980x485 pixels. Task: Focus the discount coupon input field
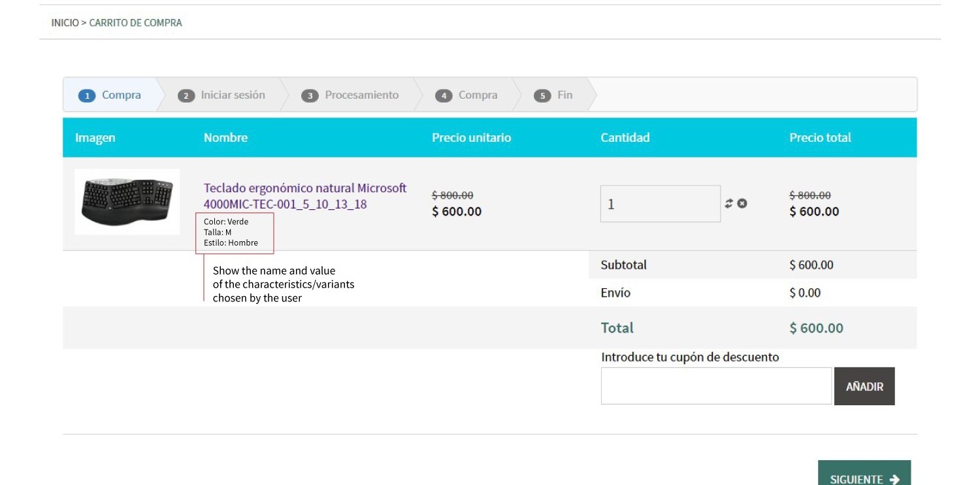[716, 386]
